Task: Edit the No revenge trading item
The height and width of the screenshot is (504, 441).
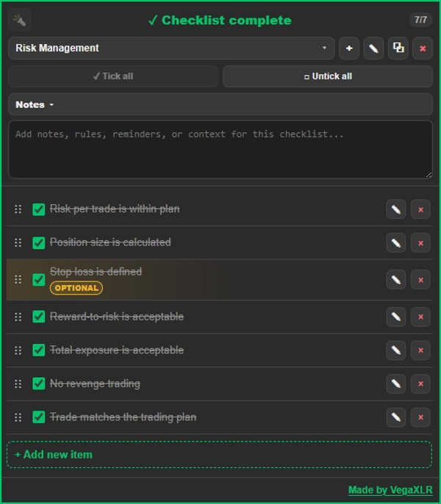Action: 396,384
